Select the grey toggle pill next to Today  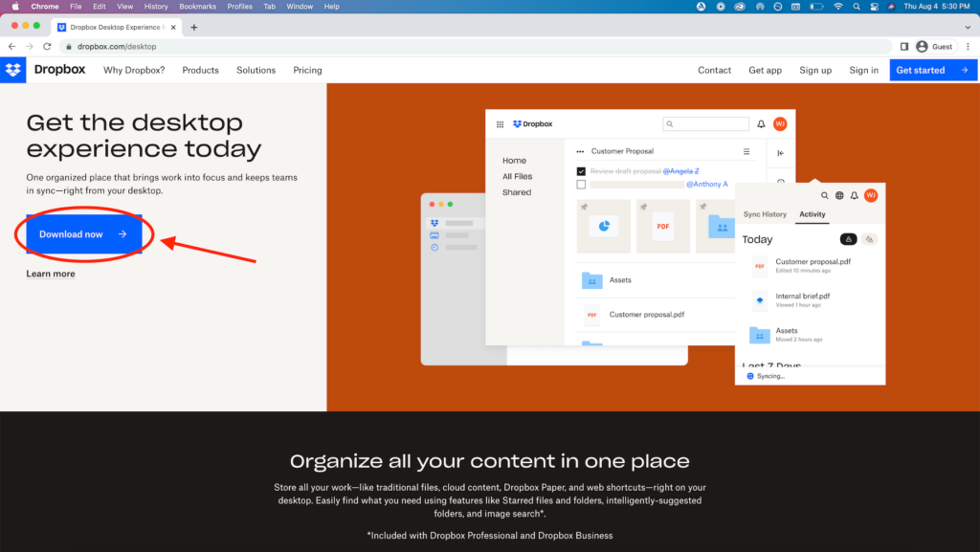[x=869, y=239]
